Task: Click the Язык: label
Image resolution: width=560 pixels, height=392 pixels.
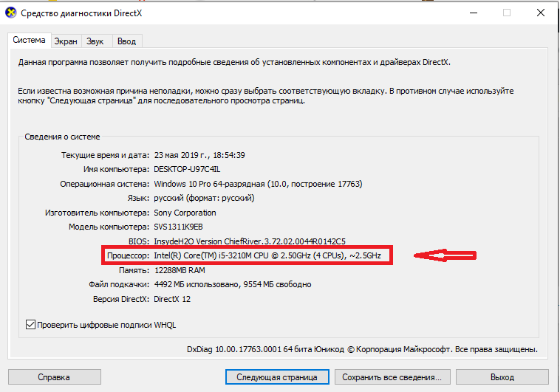Action: (x=139, y=198)
